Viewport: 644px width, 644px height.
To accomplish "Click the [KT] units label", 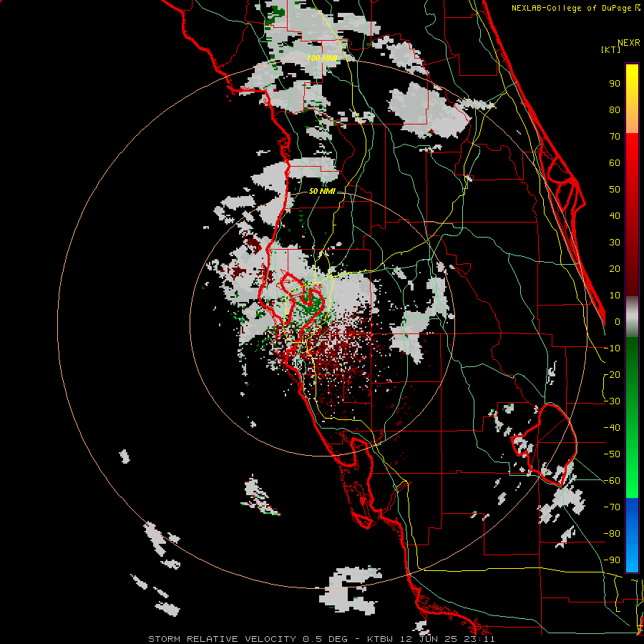I will tap(611, 49).
